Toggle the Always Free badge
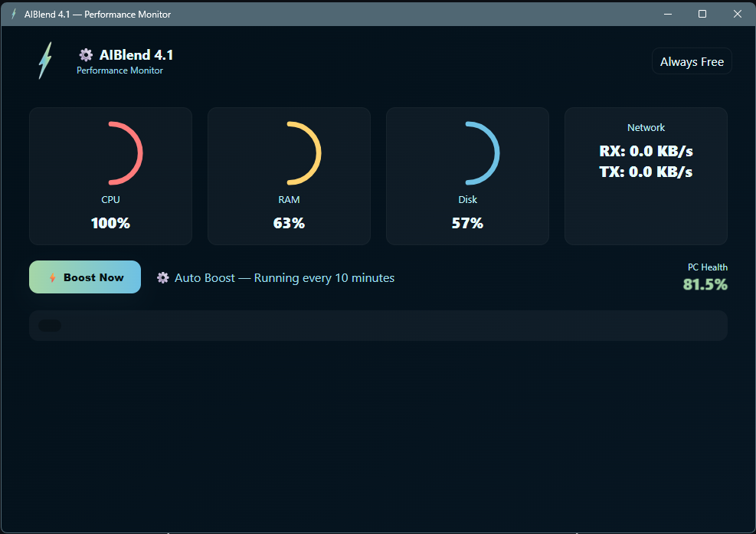The width and height of the screenshot is (756, 534). point(691,61)
